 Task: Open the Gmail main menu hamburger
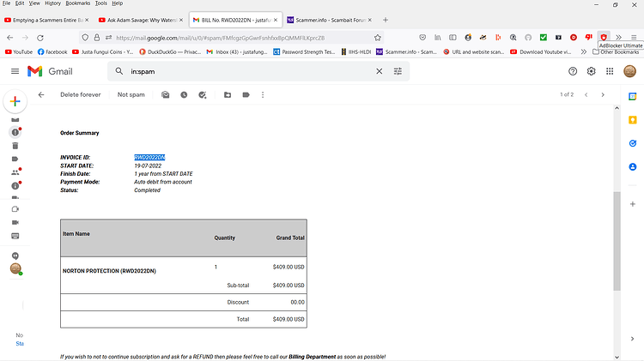pyautogui.click(x=15, y=71)
